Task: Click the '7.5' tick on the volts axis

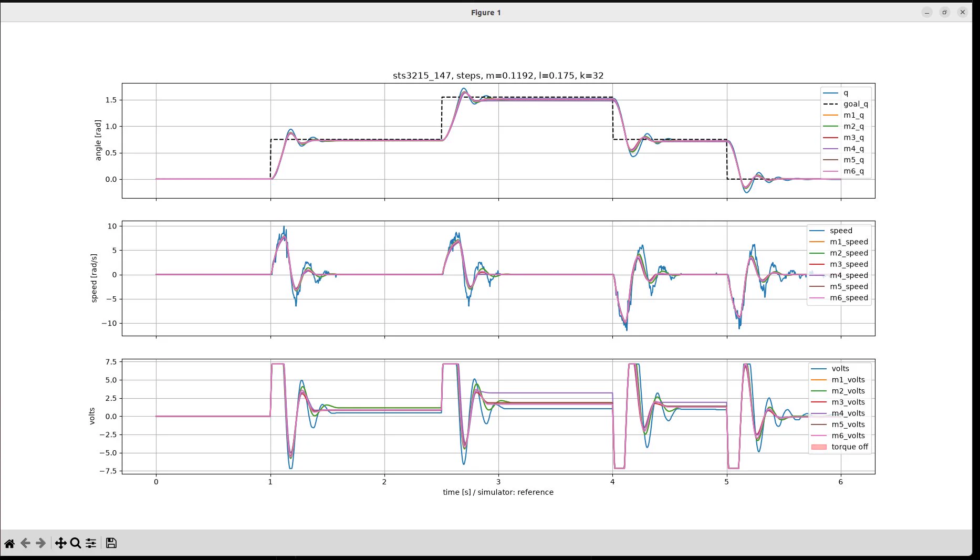Action: click(111, 362)
